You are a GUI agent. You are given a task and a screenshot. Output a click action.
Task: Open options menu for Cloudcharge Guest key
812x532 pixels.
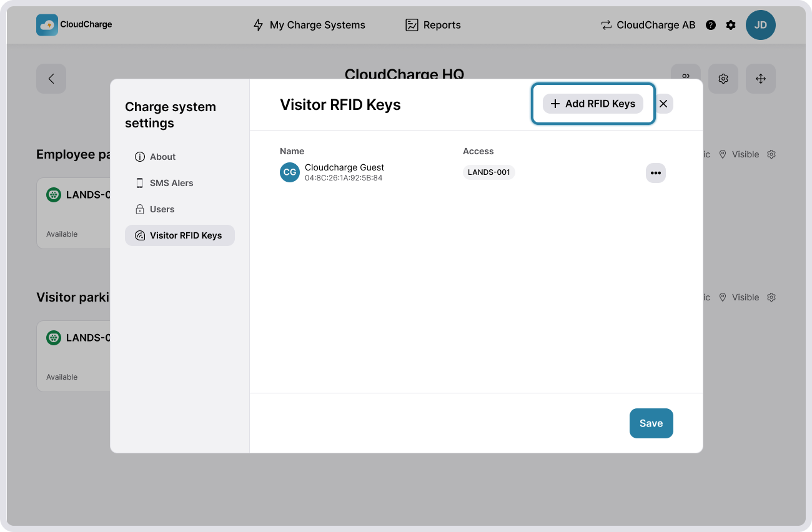(x=655, y=173)
